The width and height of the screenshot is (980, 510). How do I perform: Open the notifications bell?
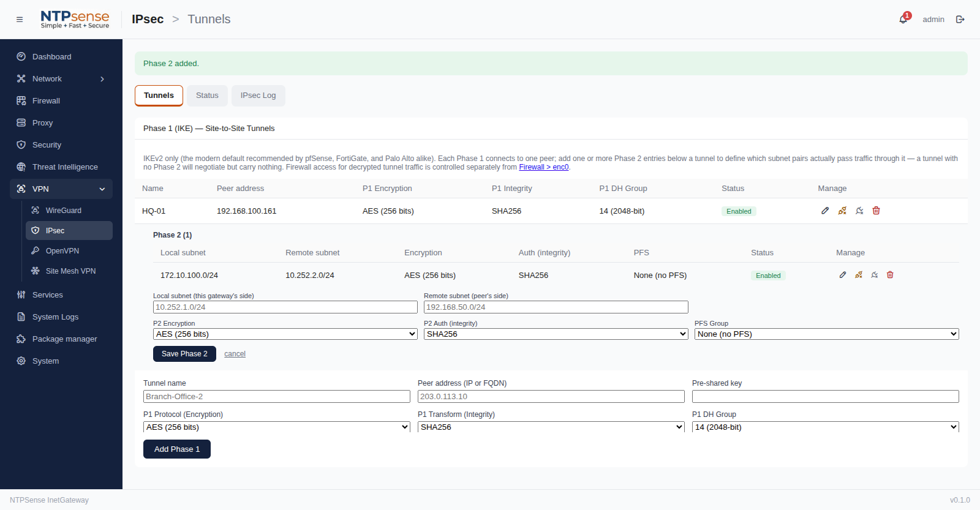pos(903,20)
